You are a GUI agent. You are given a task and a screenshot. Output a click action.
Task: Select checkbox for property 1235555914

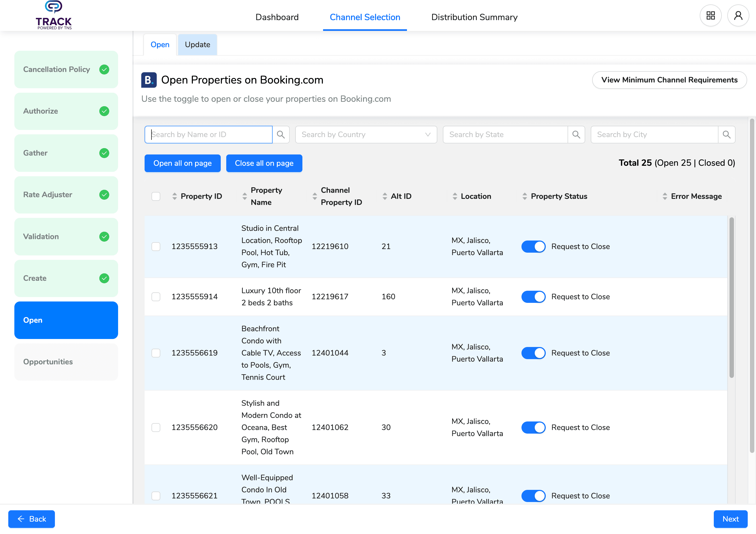click(x=156, y=297)
